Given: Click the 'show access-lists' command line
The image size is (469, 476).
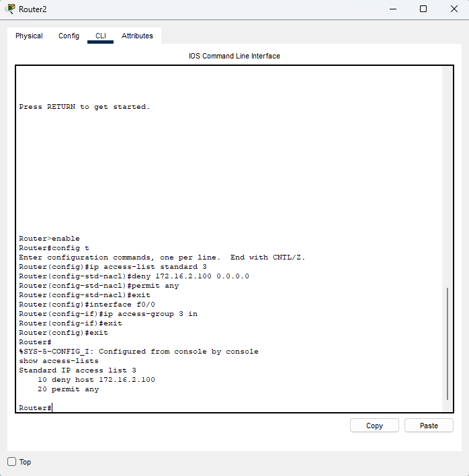Looking at the screenshot, I should 59,361.
